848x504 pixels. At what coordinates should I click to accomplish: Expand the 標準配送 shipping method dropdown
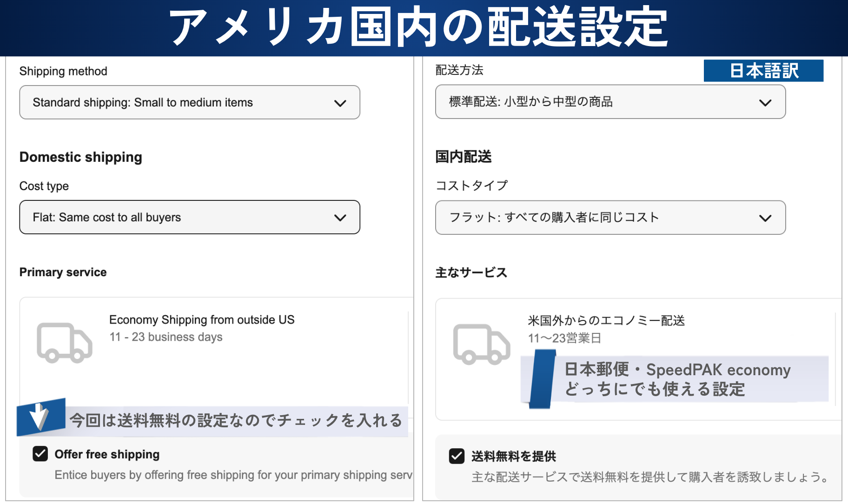pos(610,102)
